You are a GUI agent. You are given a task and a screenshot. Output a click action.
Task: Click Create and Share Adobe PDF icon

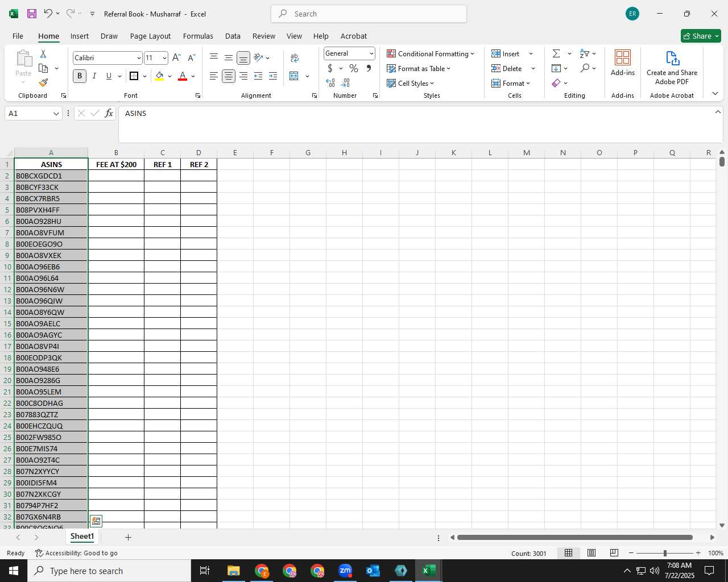click(x=672, y=58)
